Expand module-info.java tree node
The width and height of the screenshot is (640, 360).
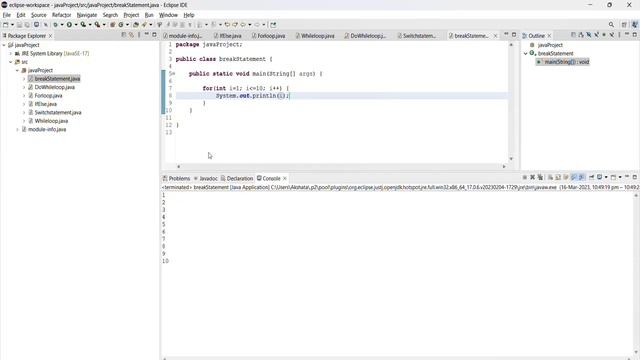(x=17, y=129)
